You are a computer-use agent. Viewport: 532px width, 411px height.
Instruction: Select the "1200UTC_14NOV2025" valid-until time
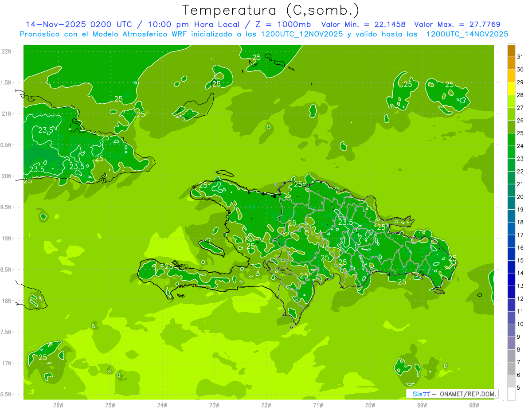pyautogui.click(x=467, y=34)
